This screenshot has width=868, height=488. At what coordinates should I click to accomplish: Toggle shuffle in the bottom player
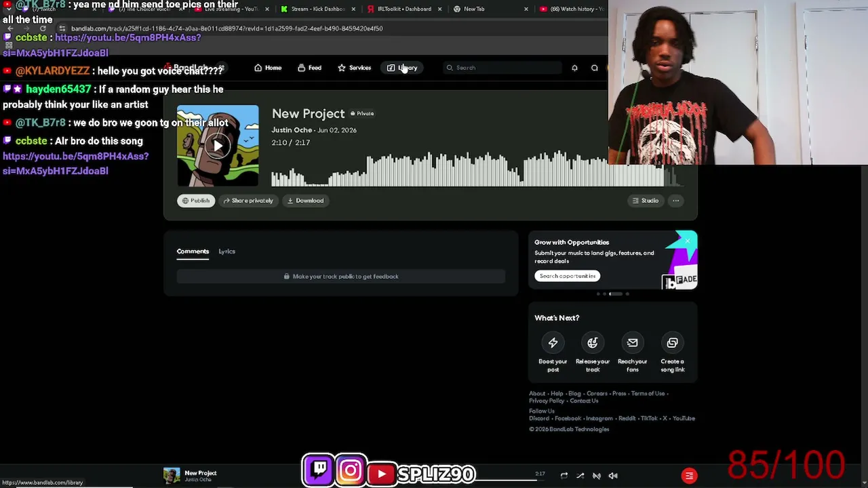coord(580,476)
